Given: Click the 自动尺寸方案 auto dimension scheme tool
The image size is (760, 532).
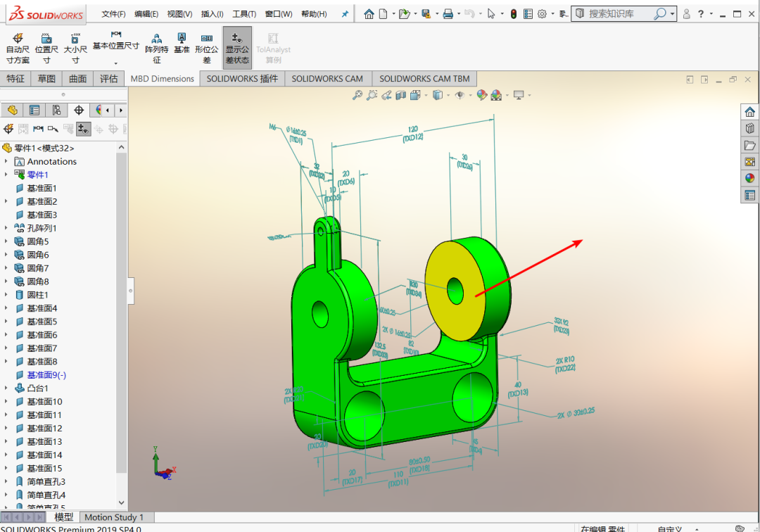Looking at the screenshot, I should 18,48.
